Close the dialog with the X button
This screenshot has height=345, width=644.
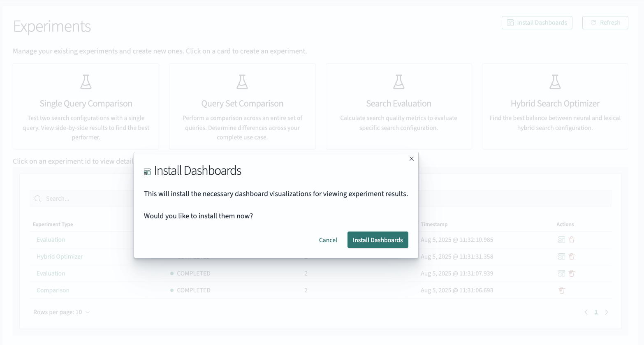tap(411, 159)
